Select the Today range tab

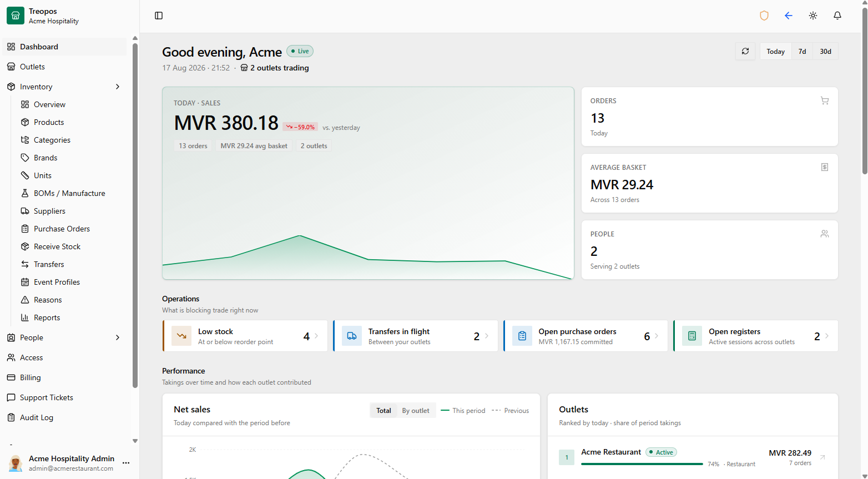coord(775,51)
